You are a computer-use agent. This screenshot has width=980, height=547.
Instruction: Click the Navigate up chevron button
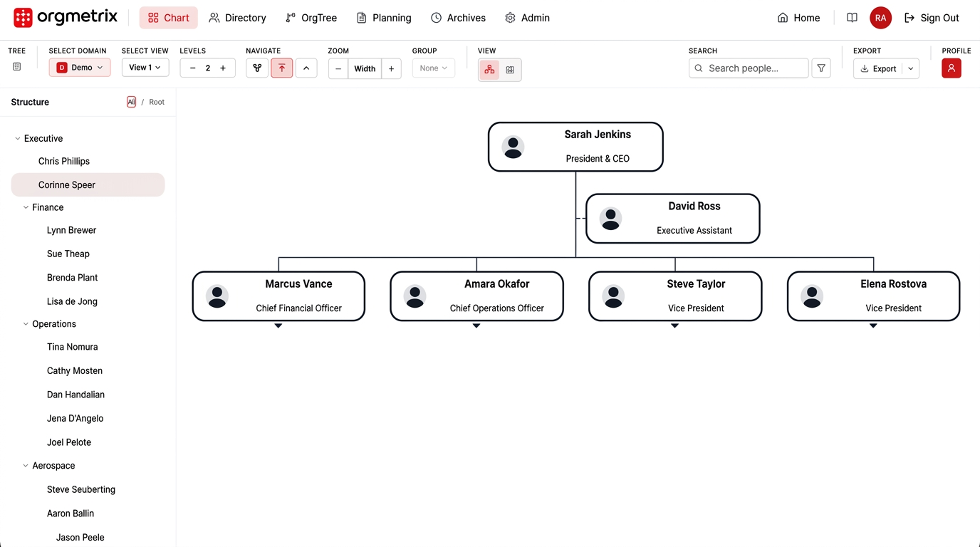click(306, 68)
